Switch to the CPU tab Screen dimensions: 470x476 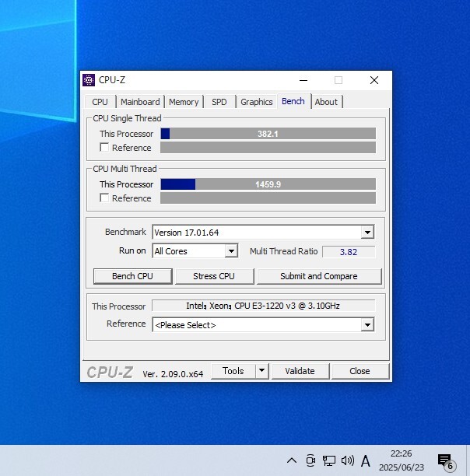[x=100, y=102]
